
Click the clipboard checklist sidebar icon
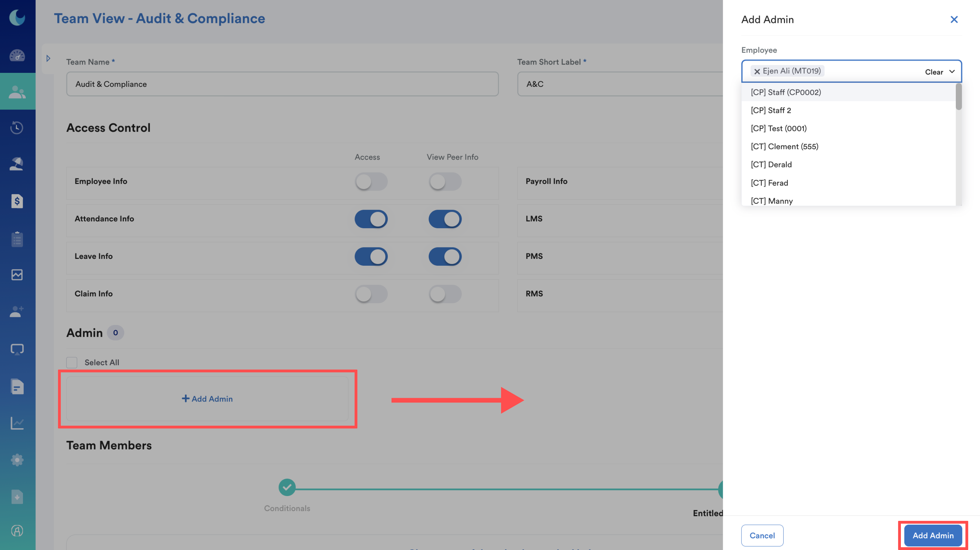click(x=17, y=239)
